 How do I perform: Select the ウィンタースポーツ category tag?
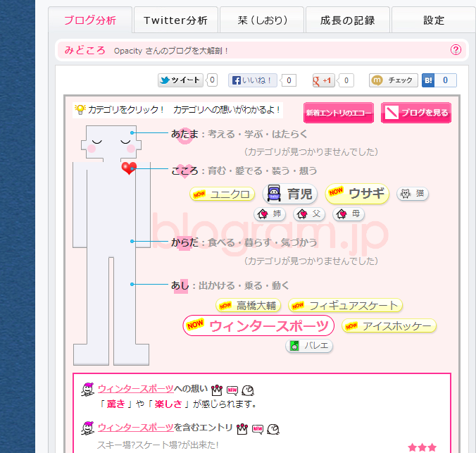click(258, 325)
